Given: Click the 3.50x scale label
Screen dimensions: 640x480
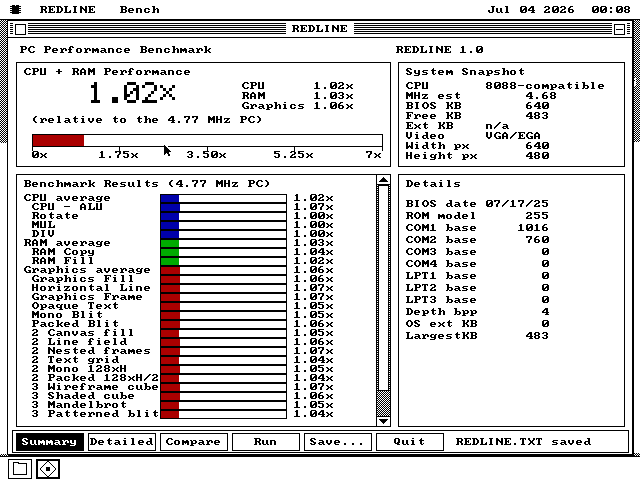Looking at the screenshot, I should click(206, 155).
